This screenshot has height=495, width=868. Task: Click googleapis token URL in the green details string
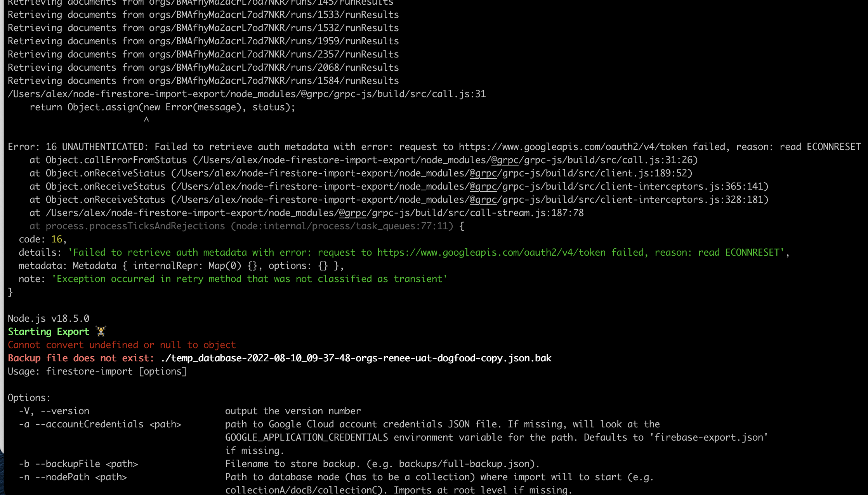[x=491, y=253]
